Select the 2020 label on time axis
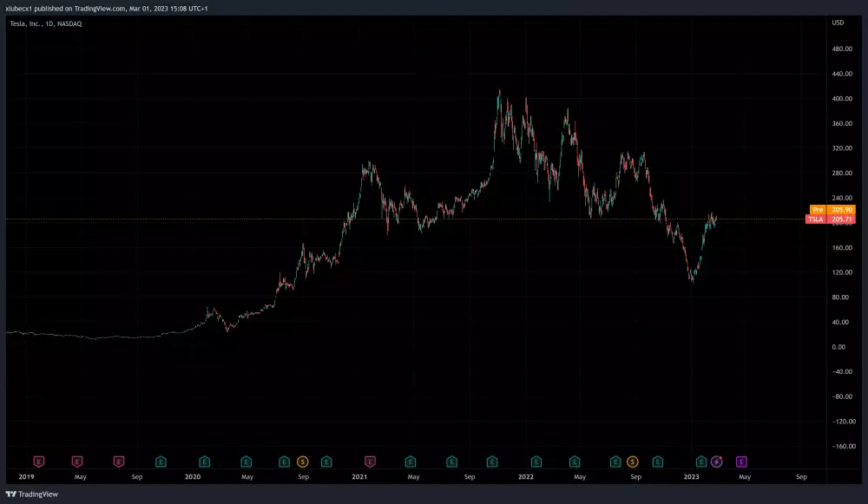This screenshot has width=868, height=504. (193, 477)
